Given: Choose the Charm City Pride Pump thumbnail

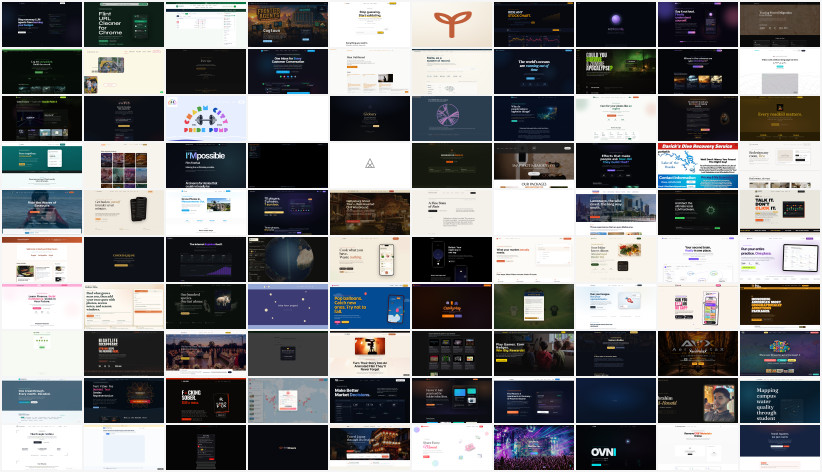Looking at the screenshot, I should [x=206, y=119].
